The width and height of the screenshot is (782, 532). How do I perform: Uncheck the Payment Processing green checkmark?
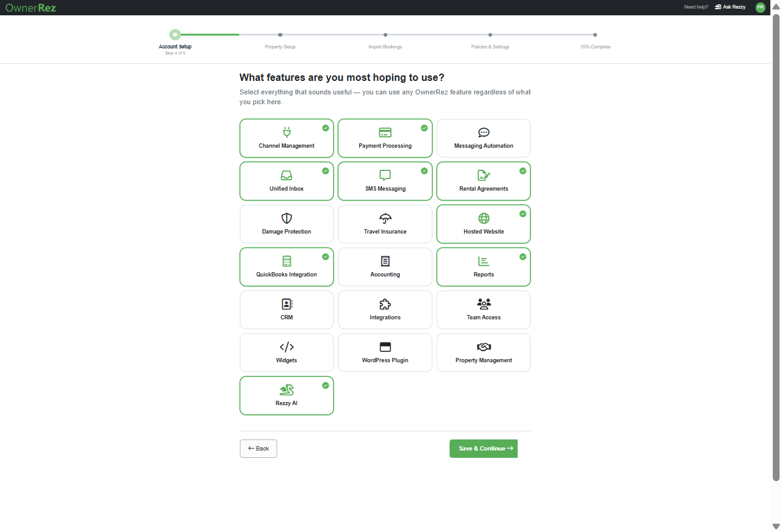[x=424, y=128]
